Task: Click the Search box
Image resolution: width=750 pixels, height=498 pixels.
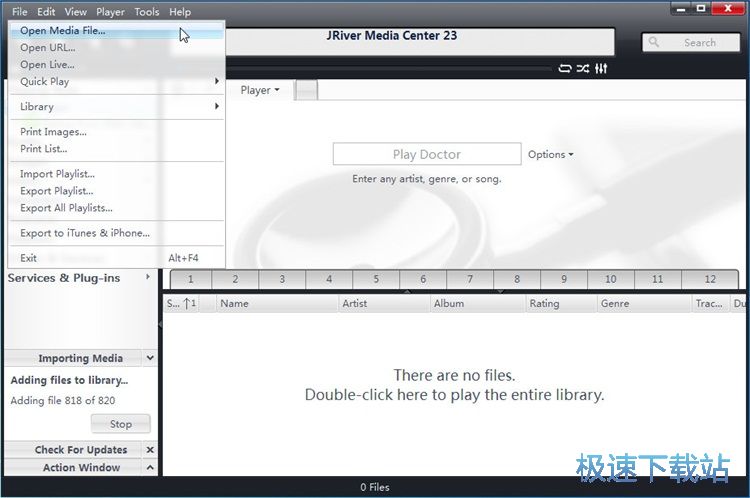Action: (691, 42)
